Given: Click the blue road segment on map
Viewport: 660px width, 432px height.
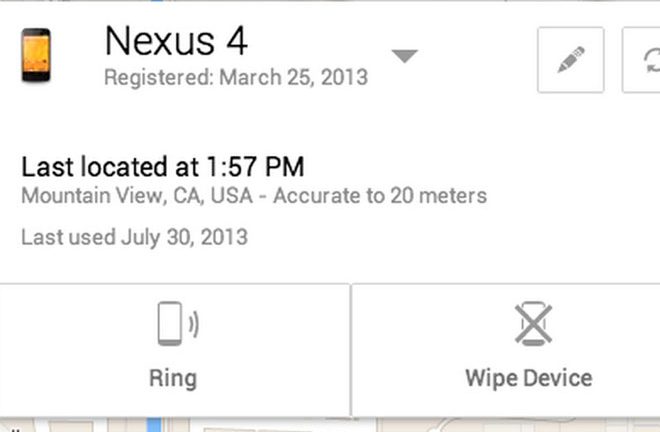Looking at the screenshot, I should click(x=154, y=425).
